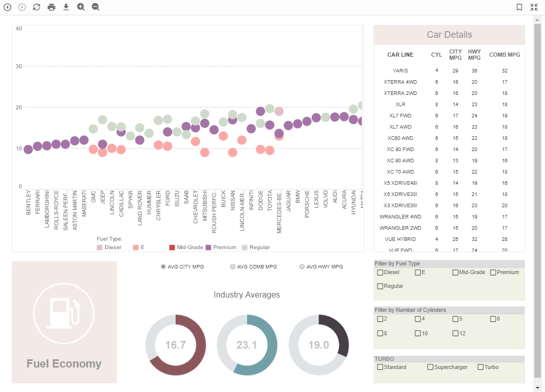Screen dimensions: 545x392
Task: Open the Print dialog via printer icon
Action: (52, 7)
